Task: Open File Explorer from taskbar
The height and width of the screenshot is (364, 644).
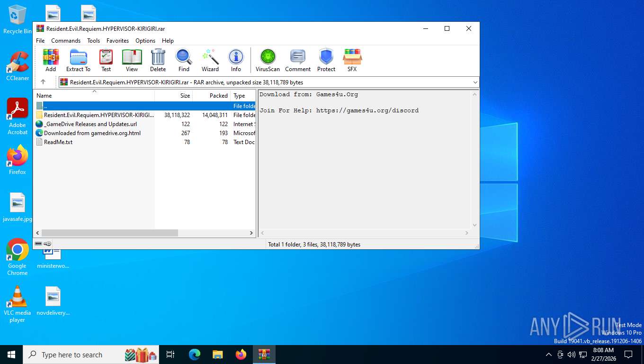Action: click(x=217, y=355)
